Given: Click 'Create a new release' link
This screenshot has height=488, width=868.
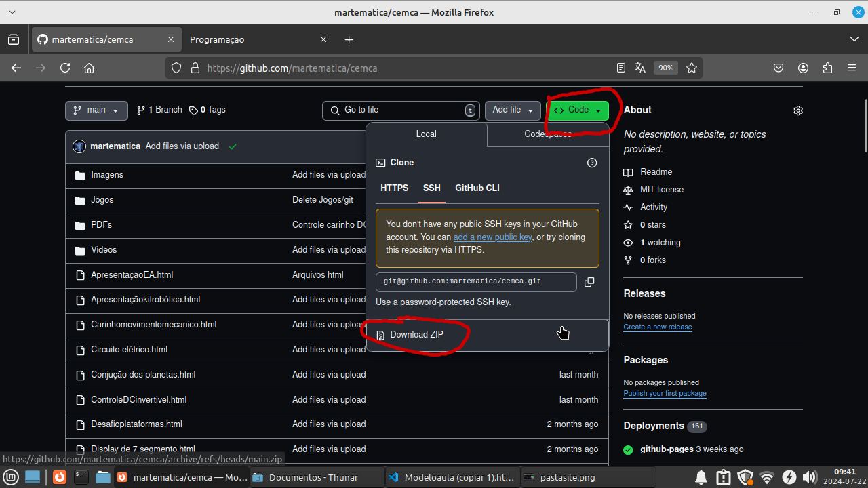Looking at the screenshot, I should (658, 327).
